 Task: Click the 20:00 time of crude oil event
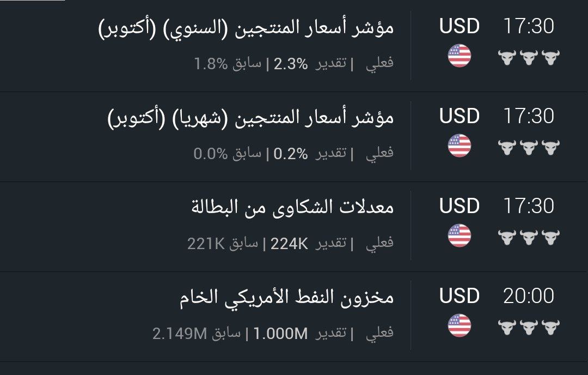pyautogui.click(x=528, y=296)
